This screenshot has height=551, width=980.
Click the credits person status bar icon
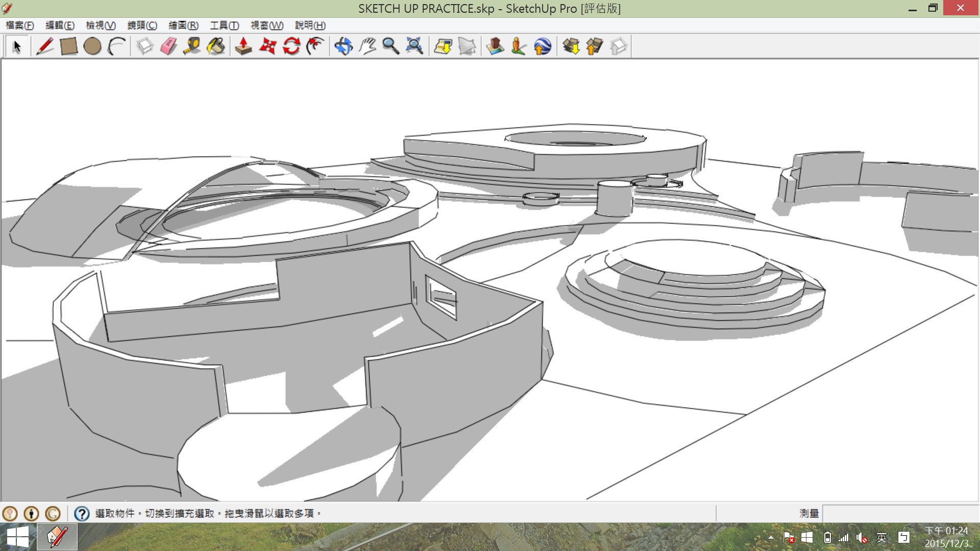pos(32,513)
